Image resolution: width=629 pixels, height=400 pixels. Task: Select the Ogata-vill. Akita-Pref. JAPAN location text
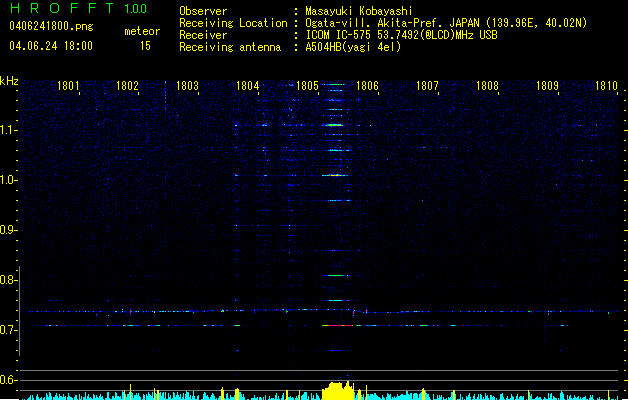pos(446,23)
